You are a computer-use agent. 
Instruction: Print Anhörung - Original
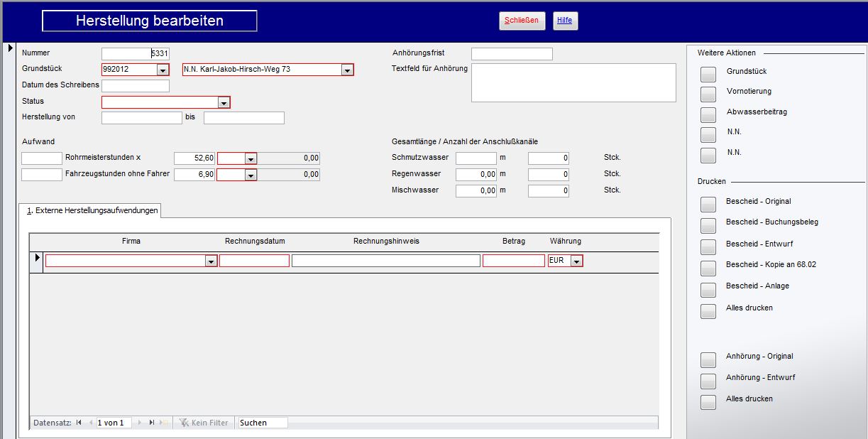pos(708,359)
